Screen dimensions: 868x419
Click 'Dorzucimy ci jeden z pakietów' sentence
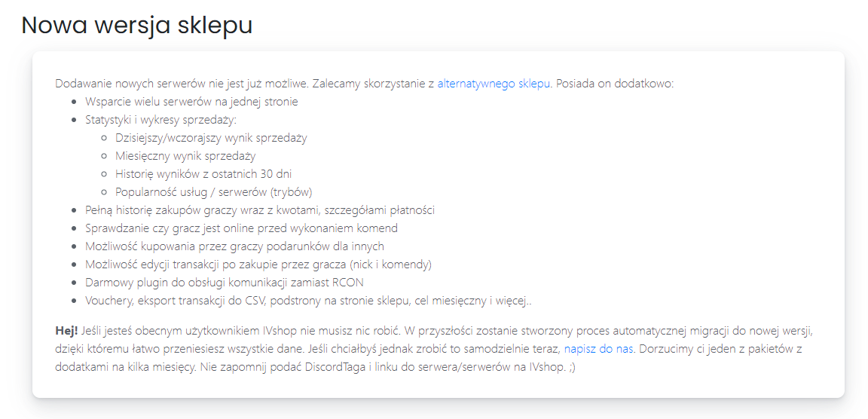pos(723,349)
